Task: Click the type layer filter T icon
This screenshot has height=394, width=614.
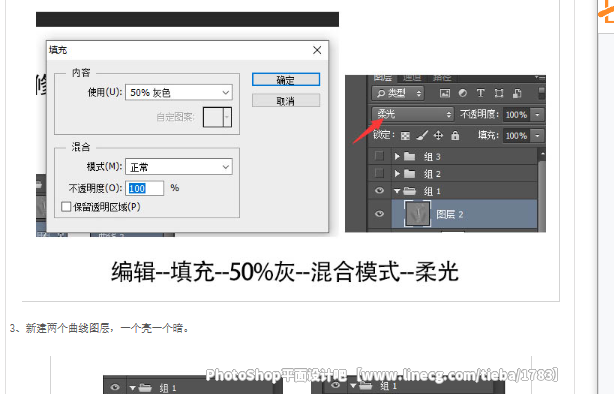Action: tap(480, 93)
